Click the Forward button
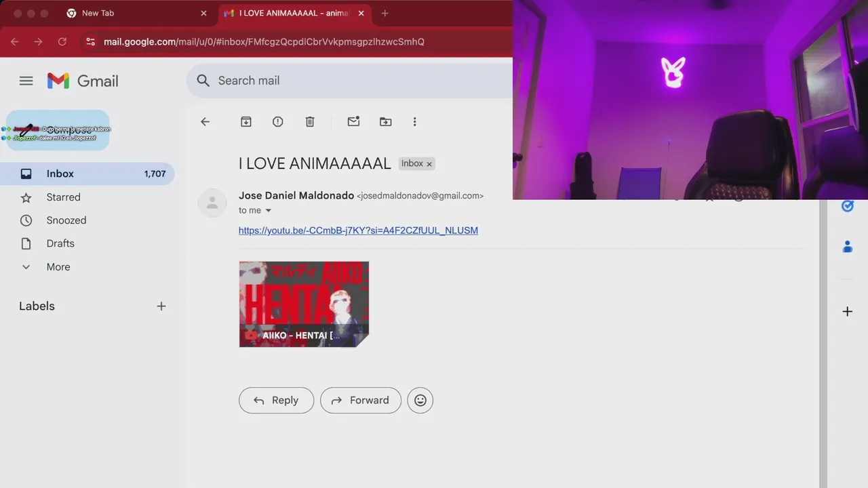 [361, 401]
